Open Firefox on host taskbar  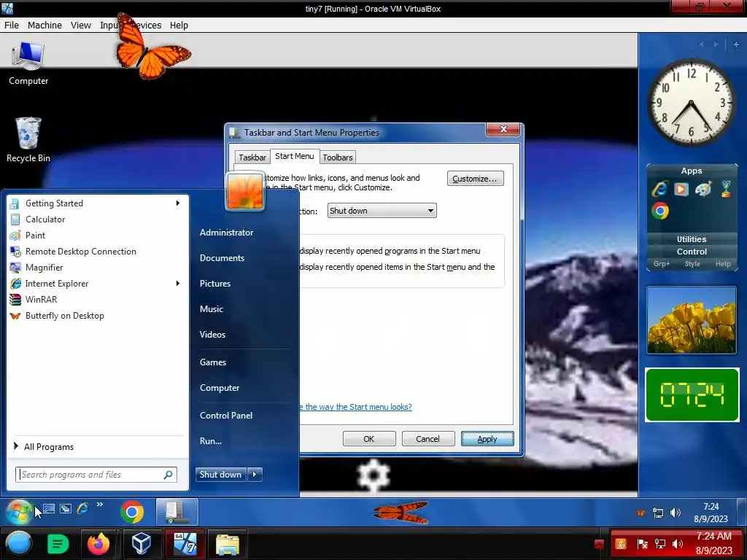click(x=98, y=544)
